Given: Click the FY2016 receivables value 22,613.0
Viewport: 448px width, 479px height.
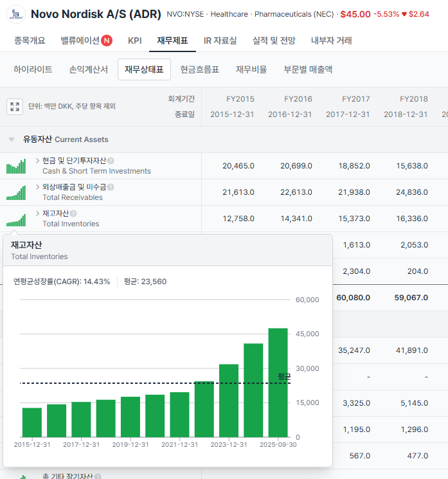Looking at the screenshot, I should click(x=296, y=192).
